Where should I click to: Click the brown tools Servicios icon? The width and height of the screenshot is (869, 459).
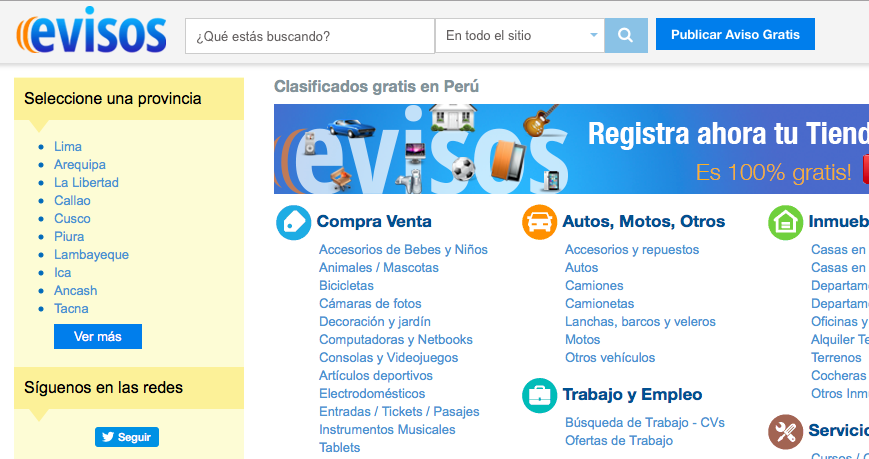tap(785, 431)
